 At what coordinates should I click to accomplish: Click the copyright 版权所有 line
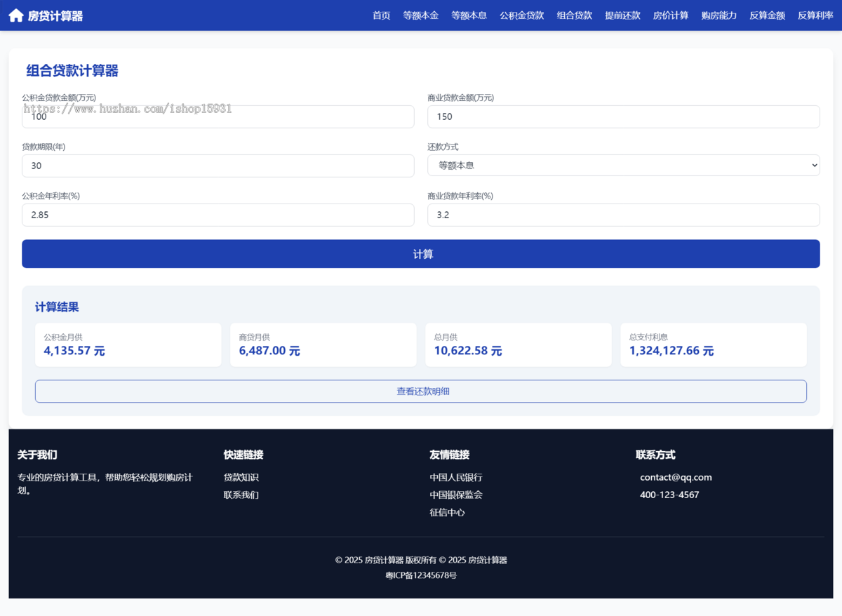(421, 560)
